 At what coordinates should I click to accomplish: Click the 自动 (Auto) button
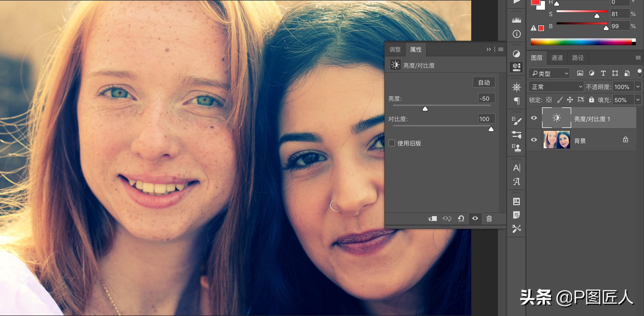tap(484, 82)
